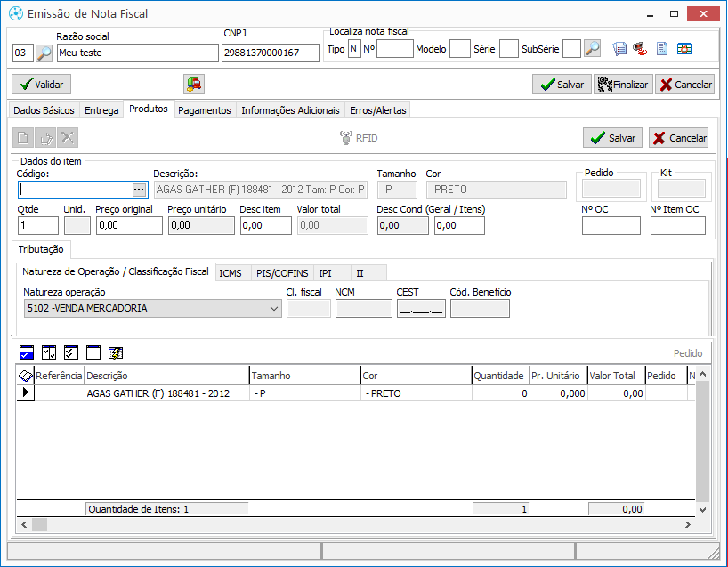The width and height of the screenshot is (728, 567).
Task: Click the grid's vertical scroll down arrow
Action: pyautogui.click(x=702, y=509)
